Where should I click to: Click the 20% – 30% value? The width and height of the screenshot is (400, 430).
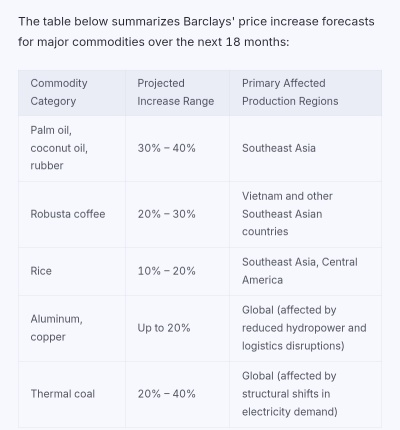point(166,214)
